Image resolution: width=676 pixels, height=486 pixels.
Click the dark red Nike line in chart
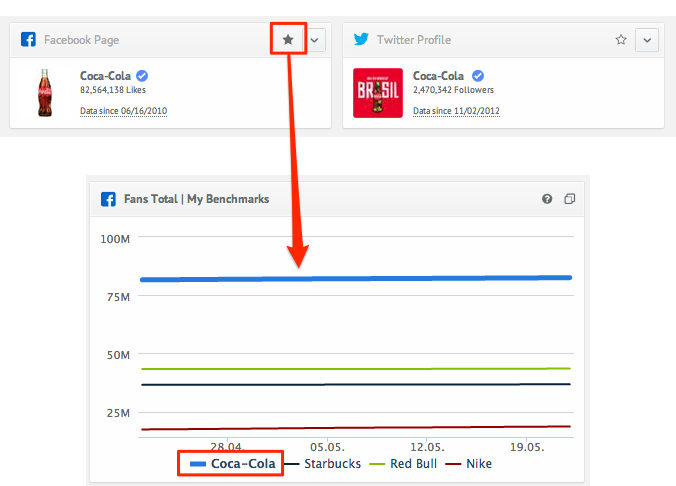coord(356,428)
